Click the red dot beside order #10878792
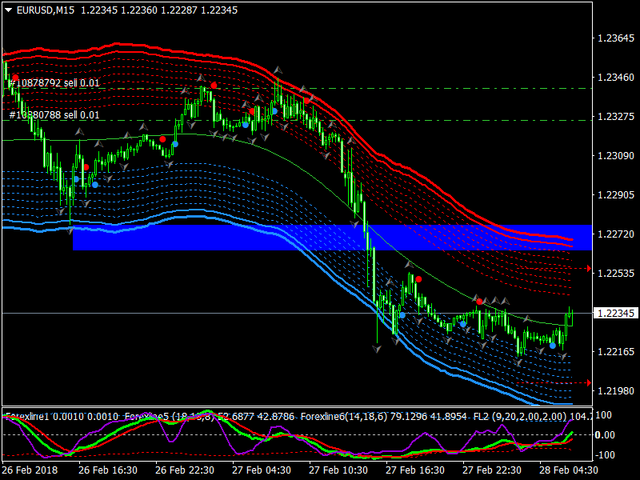Image resolution: width=640 pixels, height=480 pixels. [15, 78]
